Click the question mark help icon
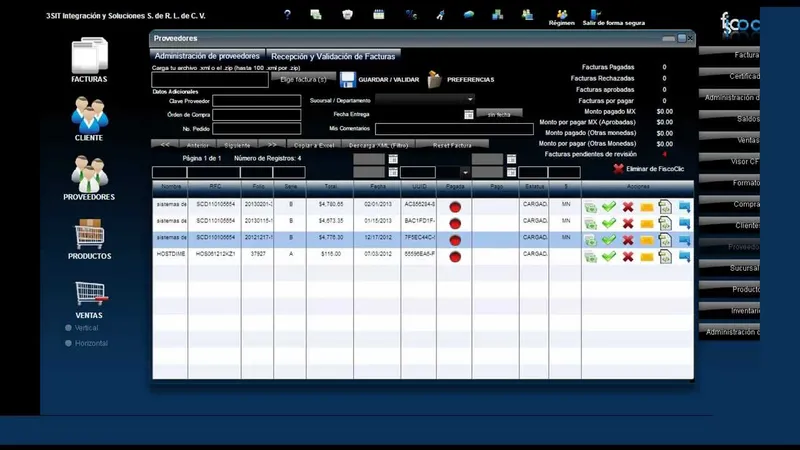The image size is (800, 450). pos(287,15)
